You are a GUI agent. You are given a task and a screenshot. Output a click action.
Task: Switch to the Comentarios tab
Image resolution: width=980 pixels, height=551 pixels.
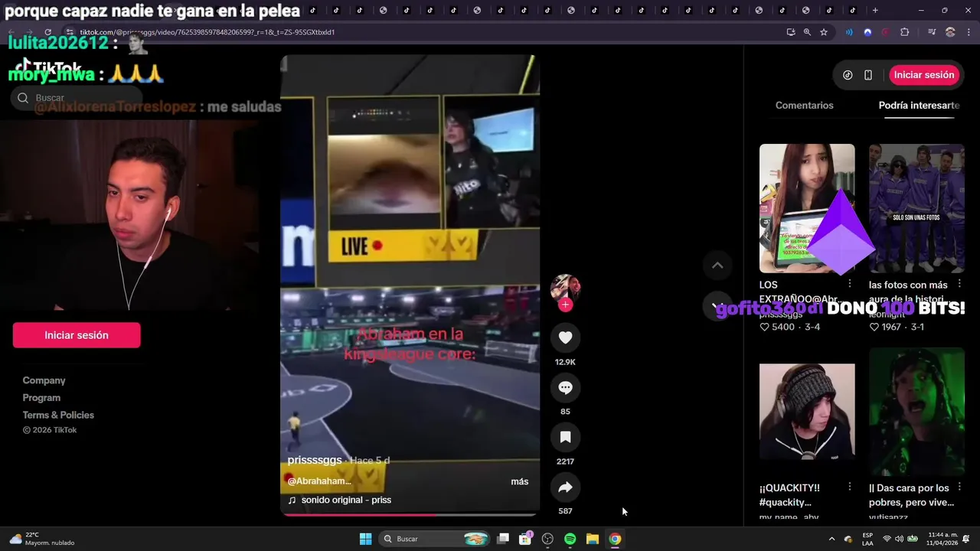(x=804, y=105)
